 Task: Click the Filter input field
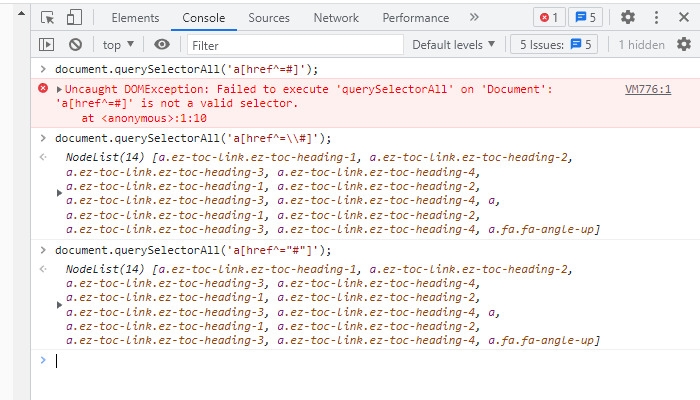pos(295,44)
